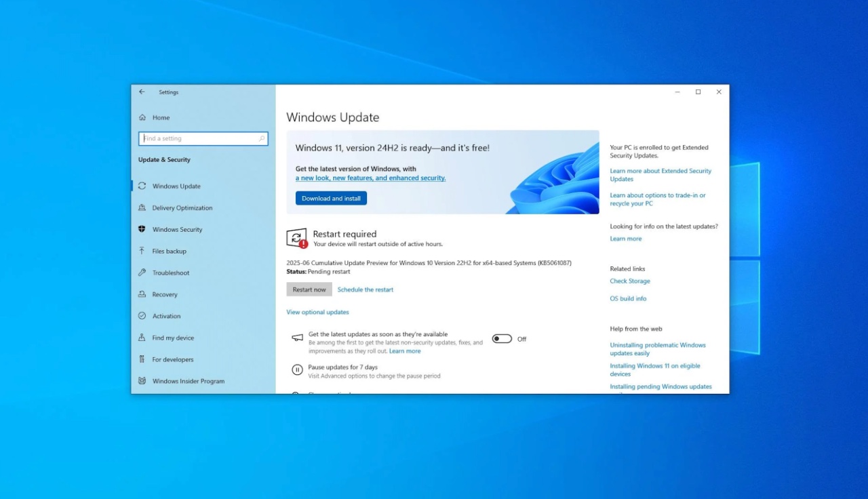Image resolution: width=868 pixels, height=499 pixels.
Task: Open Uninstalling problematic Windows updates link
Action: coord(658,349)
